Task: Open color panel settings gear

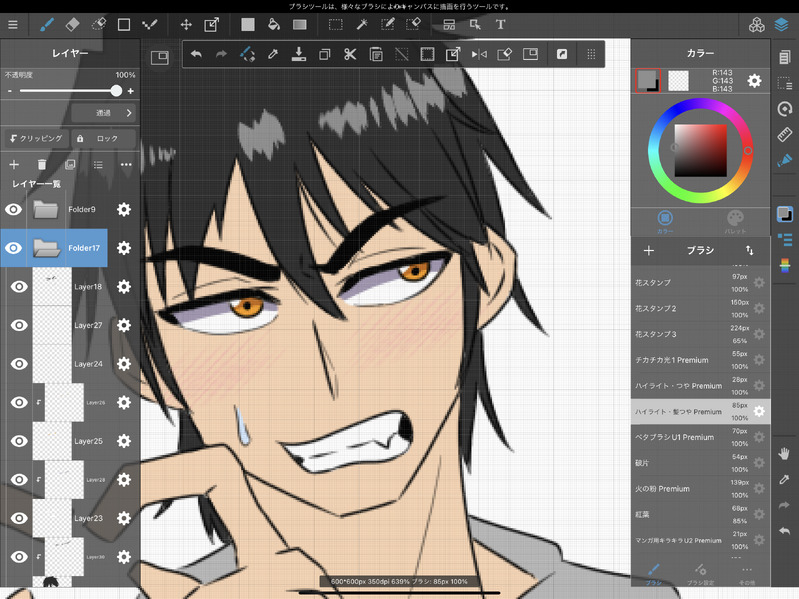Action: pos(754,80)
